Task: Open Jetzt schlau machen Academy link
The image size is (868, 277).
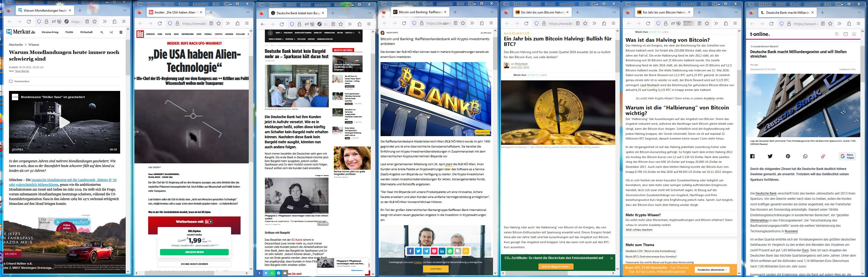Action: tap(639, 230)
